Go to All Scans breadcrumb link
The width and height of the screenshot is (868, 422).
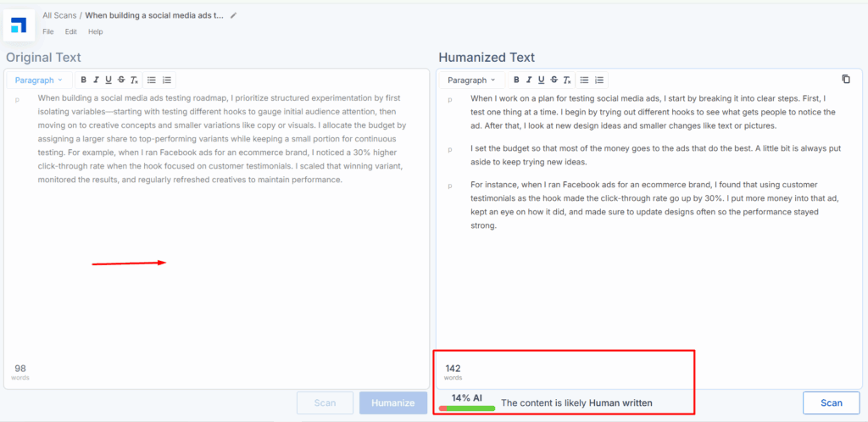pyautogui.click(x=59, y=15)
